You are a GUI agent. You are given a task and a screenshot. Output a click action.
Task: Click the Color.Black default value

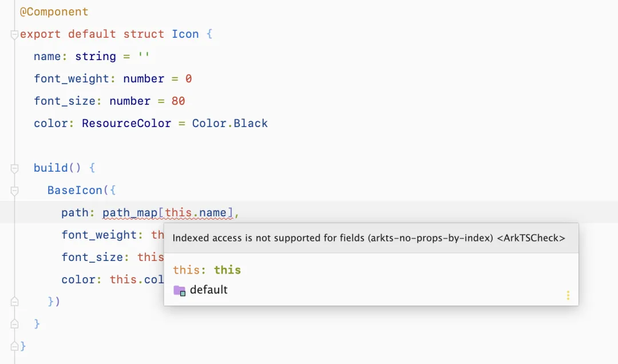229,123
